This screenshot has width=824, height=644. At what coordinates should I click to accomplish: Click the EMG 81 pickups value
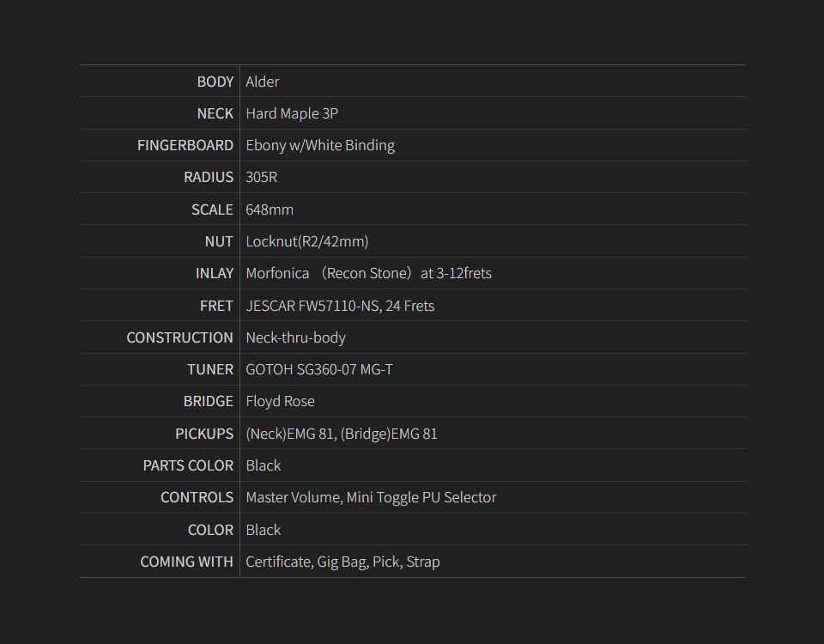tap(342, 434)
